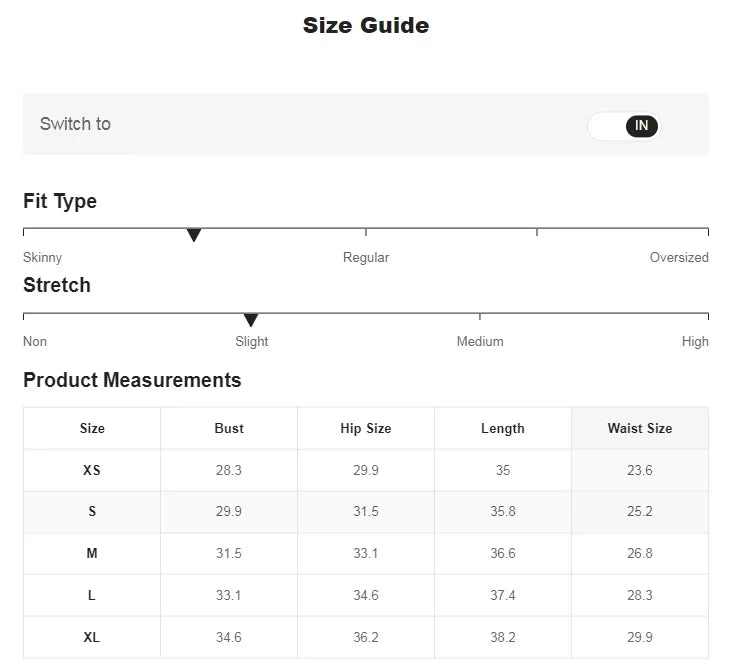Click the Fit Type heading
Viewport: 735px width, 671px height.
coord(60,201)
